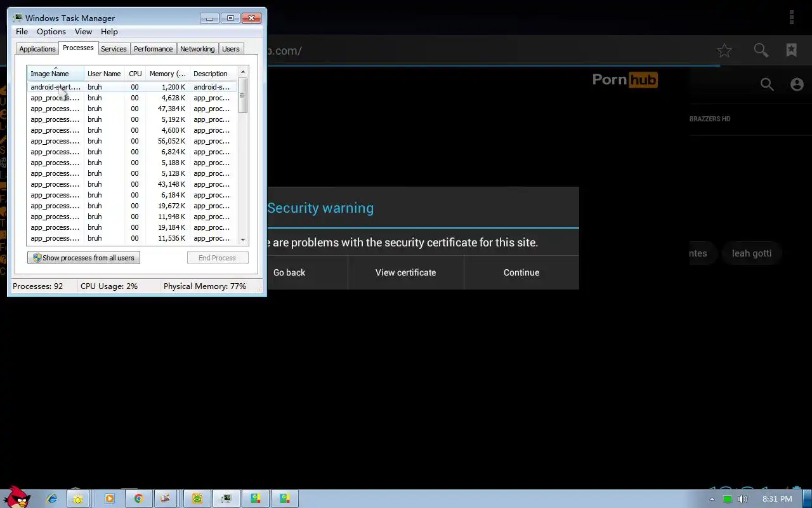Click View certificate in the dialog

pos(405,272)
